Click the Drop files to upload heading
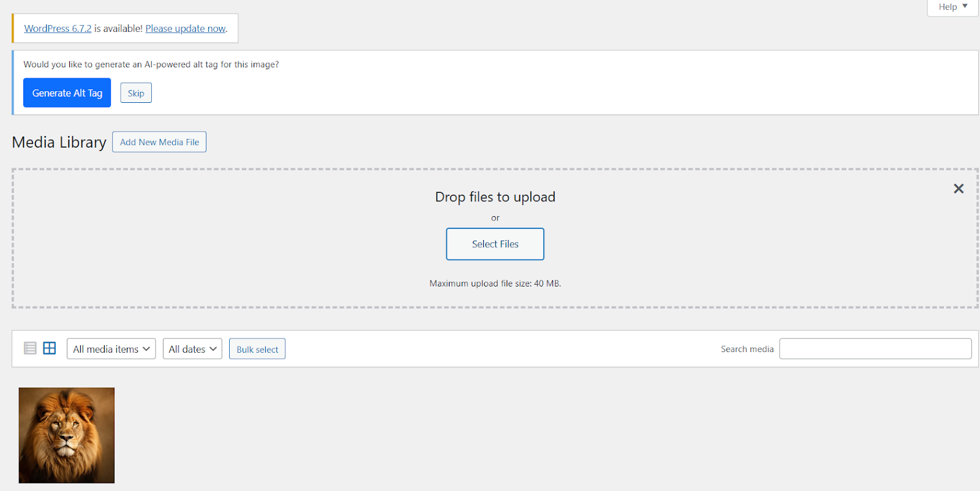The width and height of the screenshot is (980, 491). coord(495,197)
